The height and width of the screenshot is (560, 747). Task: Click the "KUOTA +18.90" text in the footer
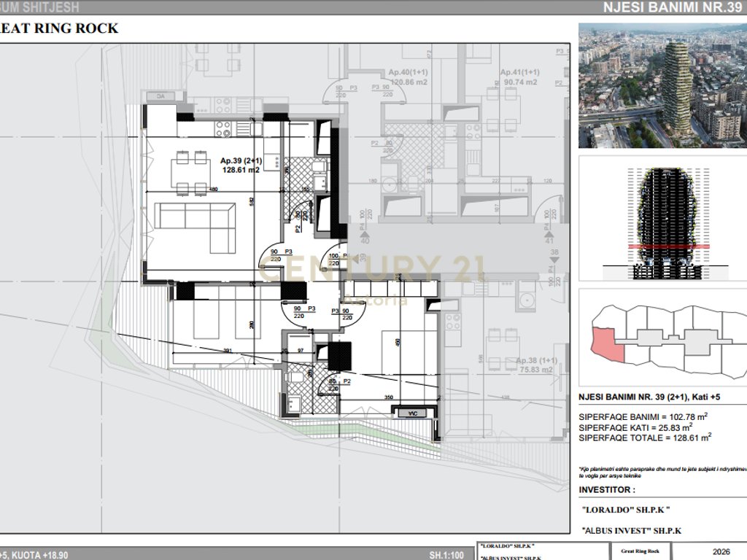(40, 555)
